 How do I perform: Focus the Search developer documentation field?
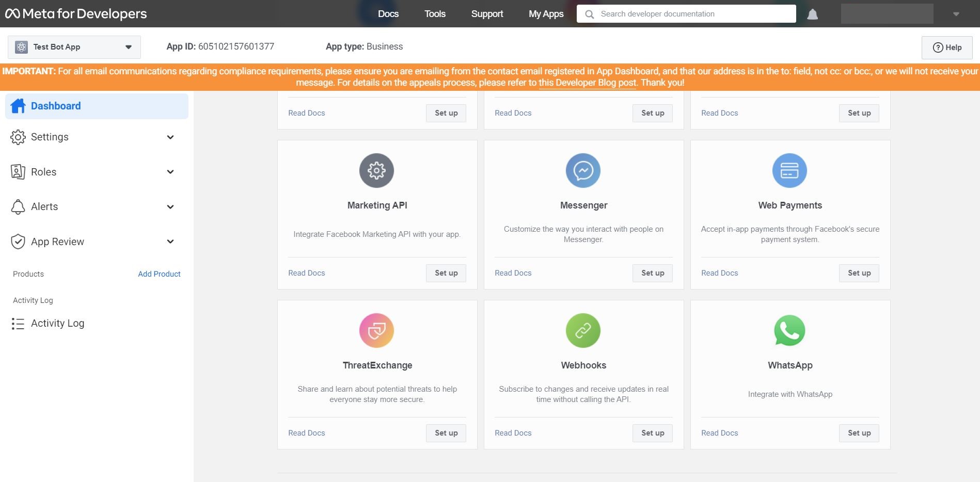686,14
